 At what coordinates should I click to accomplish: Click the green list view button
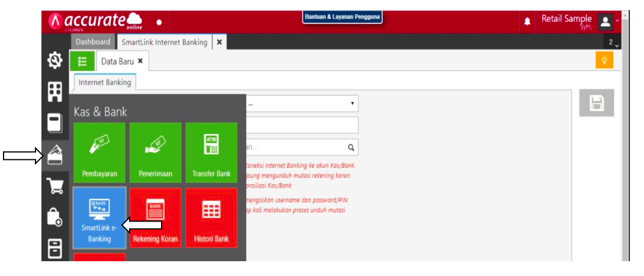point(82,61)
